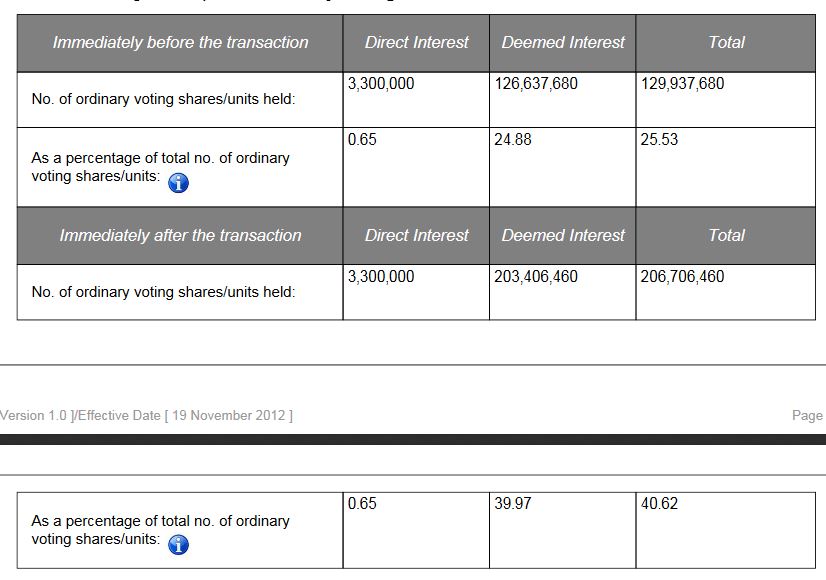Click the total shares field showing 129,937,680
The image size is (826, 580).
[x=725, y=99]
